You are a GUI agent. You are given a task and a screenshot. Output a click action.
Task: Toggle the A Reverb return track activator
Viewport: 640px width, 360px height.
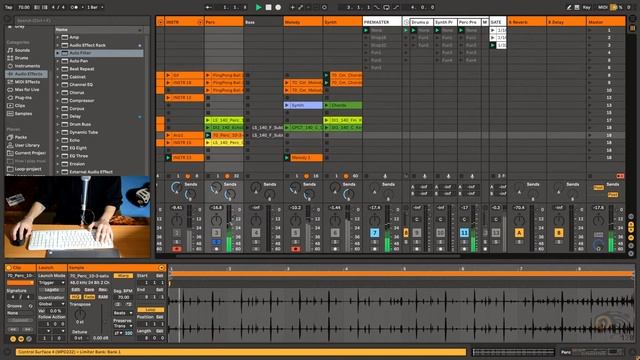[x=519, y=233]
